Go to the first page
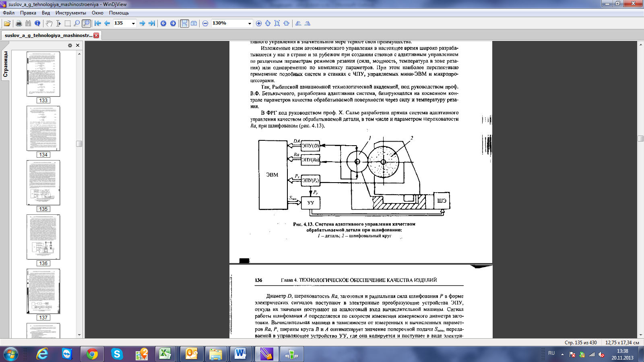 pos(98,23)
